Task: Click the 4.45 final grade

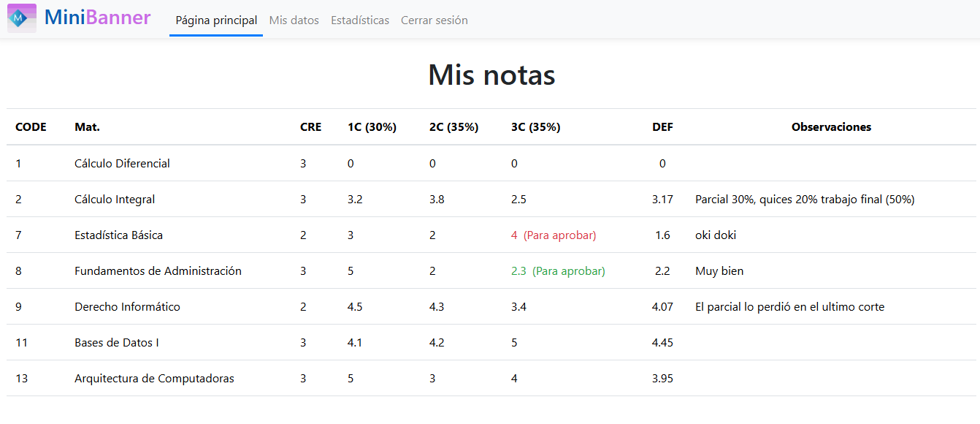Action: [x=662, y=342]
